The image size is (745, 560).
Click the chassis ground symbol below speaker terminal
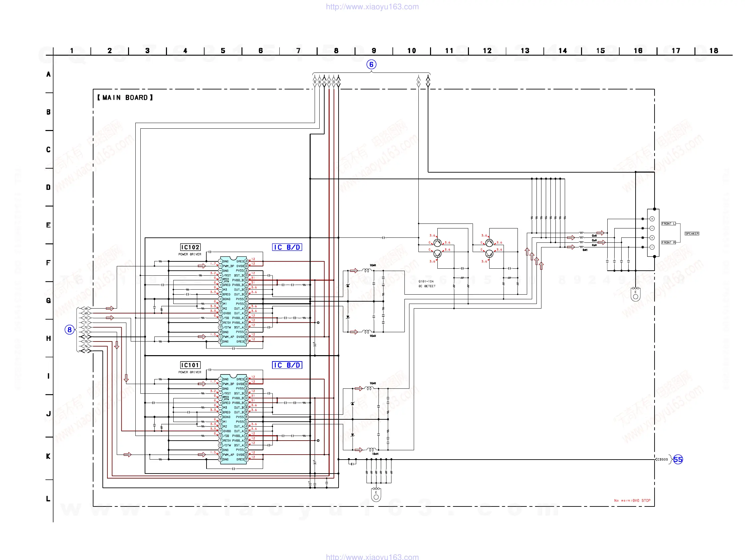[x=635, y=295]
